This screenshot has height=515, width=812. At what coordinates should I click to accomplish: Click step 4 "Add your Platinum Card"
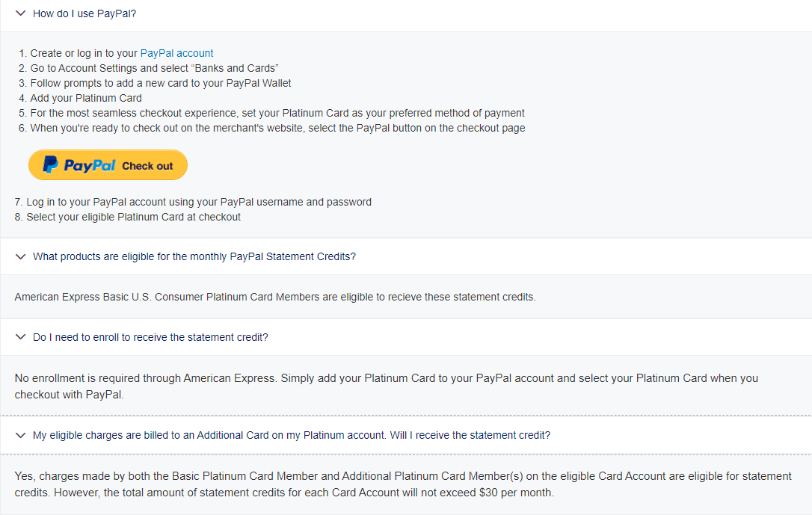point(80,99)
